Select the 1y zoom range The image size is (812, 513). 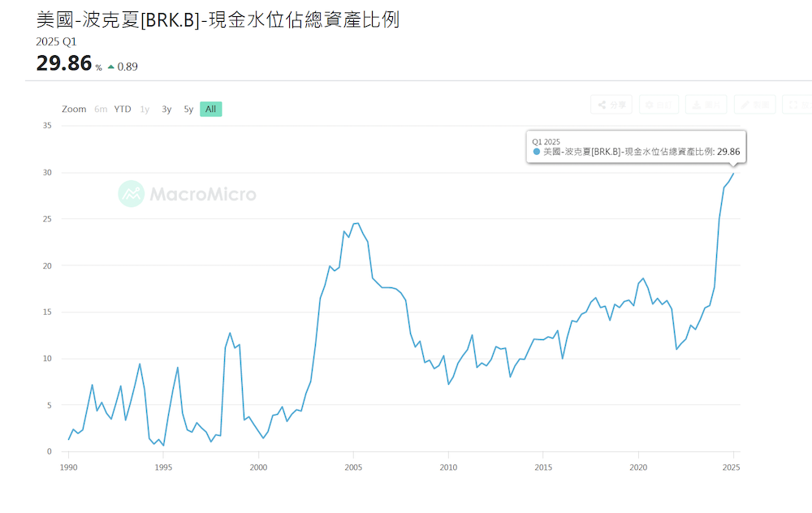coord(145,110)
